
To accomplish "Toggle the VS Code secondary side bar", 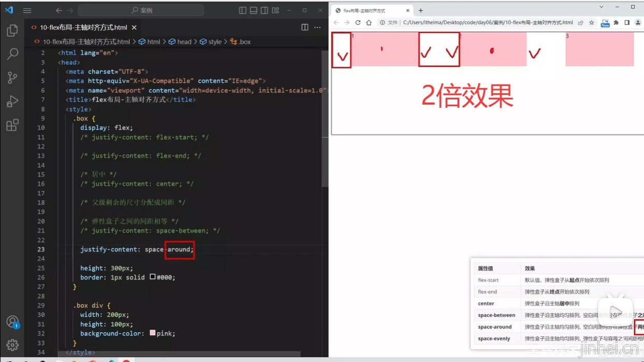I will pyautogui.click(x=265, y=10).
